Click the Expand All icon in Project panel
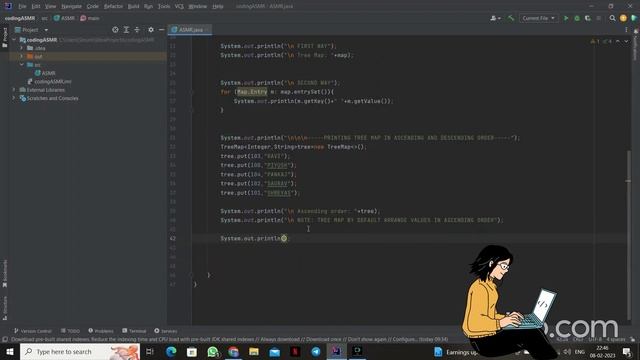 126,30
